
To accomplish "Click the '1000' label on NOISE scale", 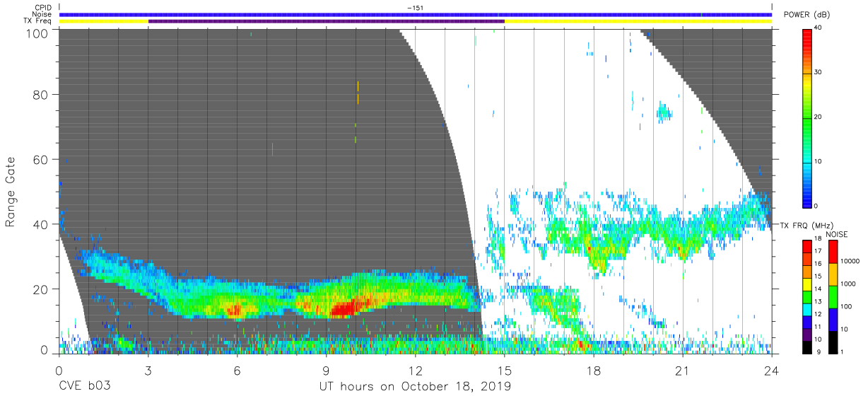I will click(x=848, y=284).
